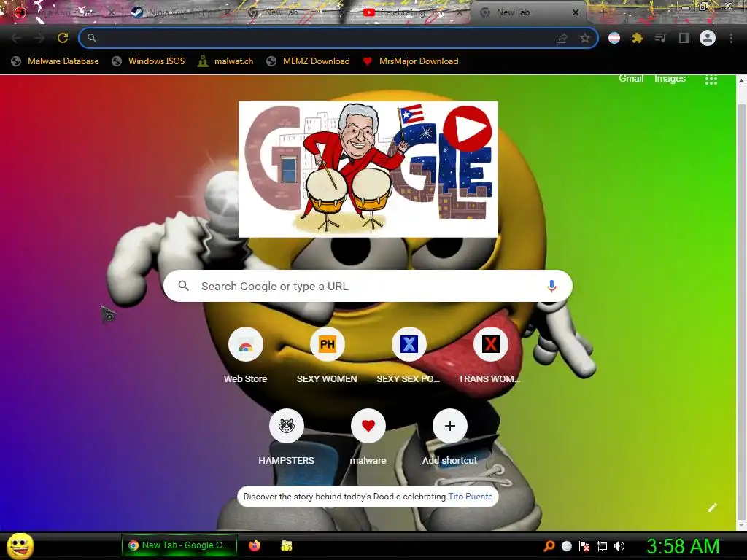The image size is (747, 560).
Task: Open the Gmail link
Action: [631, 79]
